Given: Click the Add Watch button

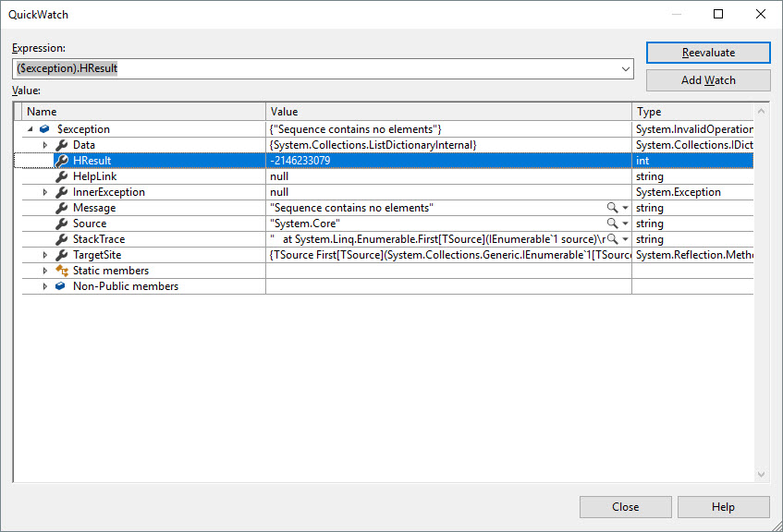Looking at the screenshot, I should [708, 80].
